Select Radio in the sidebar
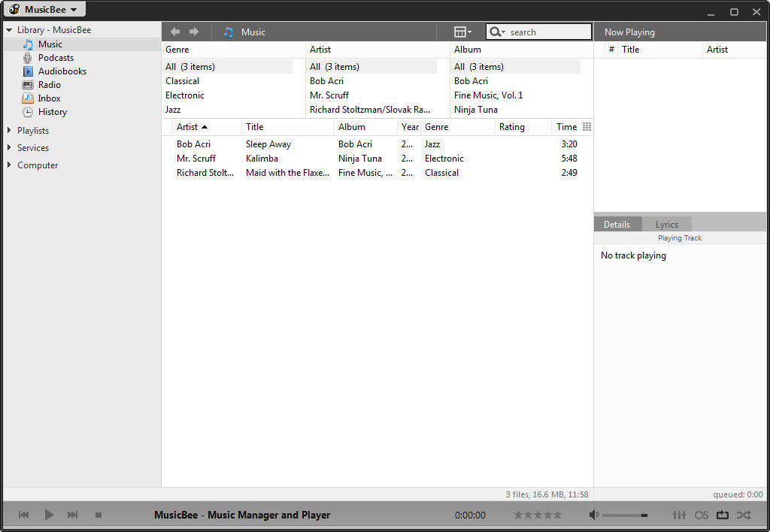The image size is (770, 532). pos(50,85)
